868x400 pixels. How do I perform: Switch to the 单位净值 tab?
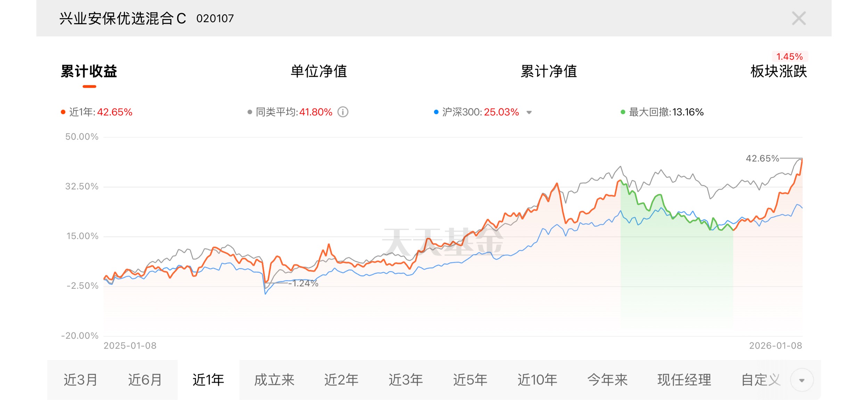click(x=319, y=71)
